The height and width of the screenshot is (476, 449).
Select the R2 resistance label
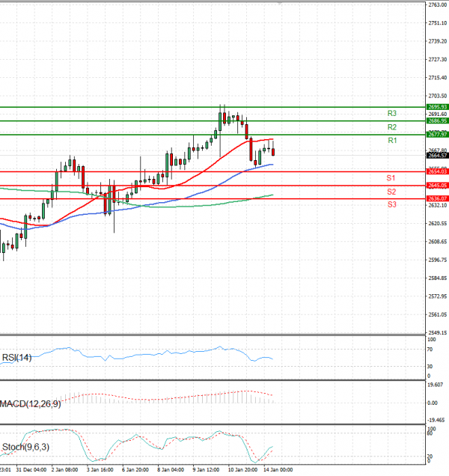391,127
